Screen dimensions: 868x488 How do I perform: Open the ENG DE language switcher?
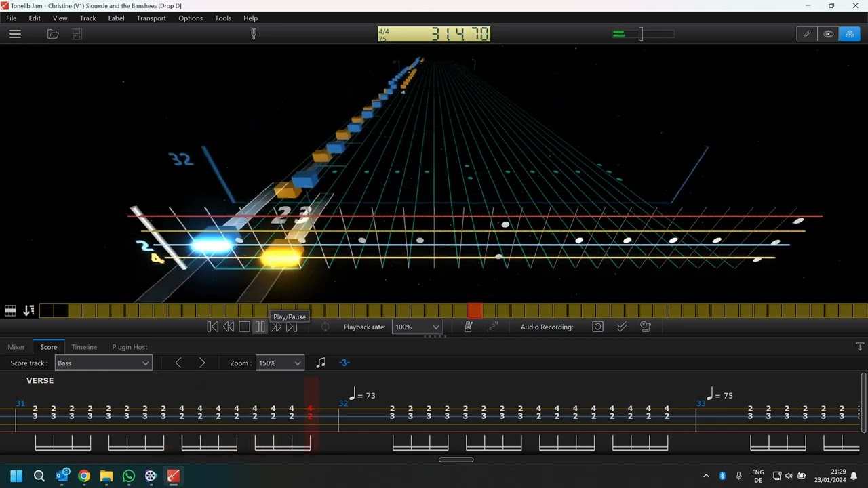point(758,476)
